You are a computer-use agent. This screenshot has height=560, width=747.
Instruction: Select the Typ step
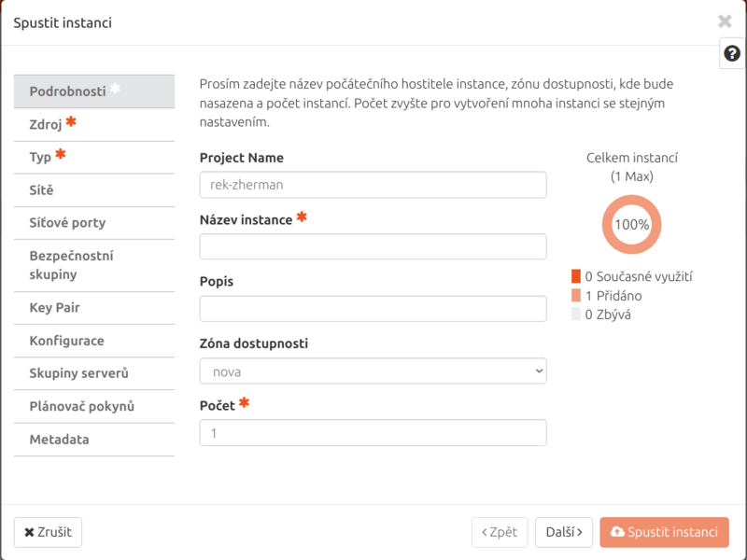93,157
